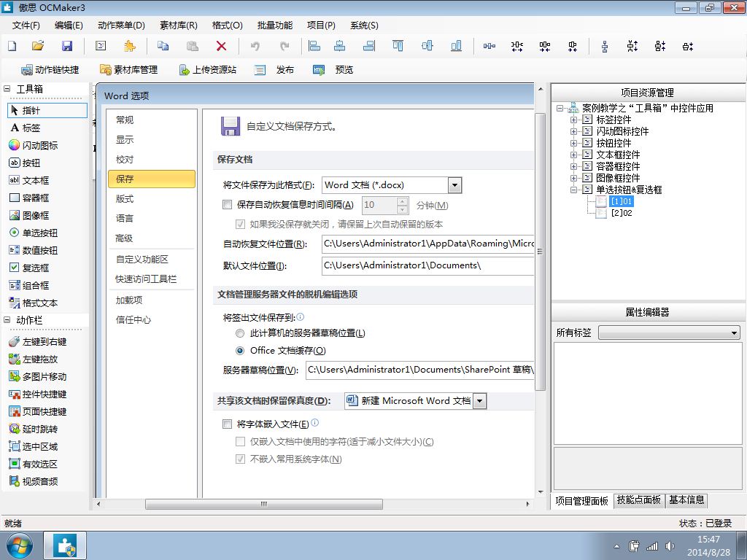
Task: Open the 编辑(E) menu
Action: click(69, 26)
